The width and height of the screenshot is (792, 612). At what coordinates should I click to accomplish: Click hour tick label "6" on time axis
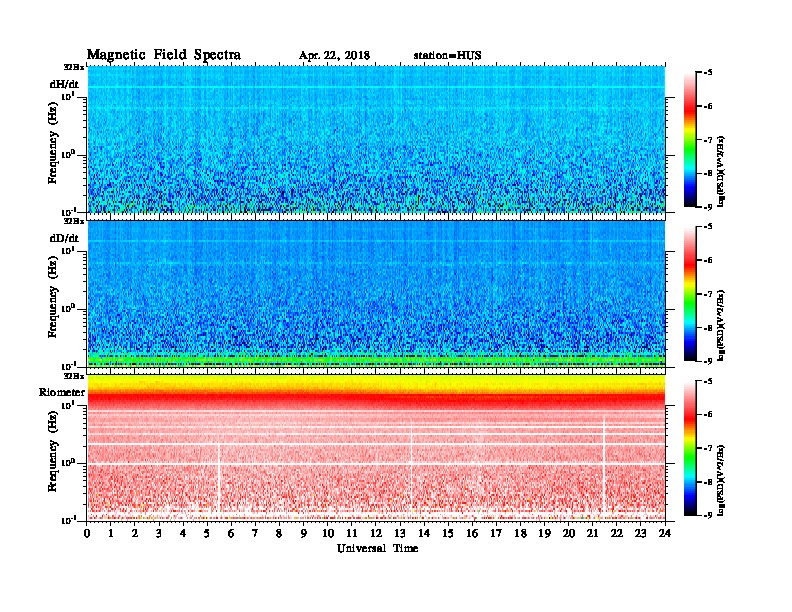(x=231, y=533)
